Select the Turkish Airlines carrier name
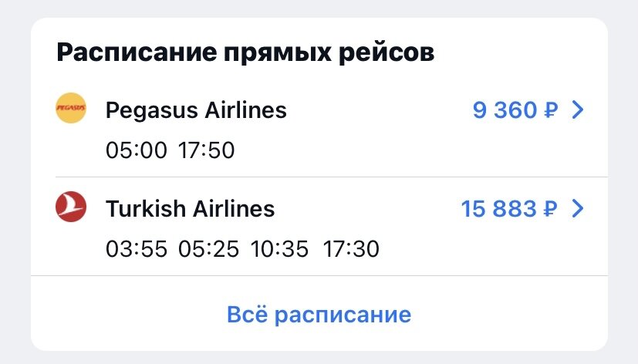Viewport: 638px width, 364px height. coord(190,209)
